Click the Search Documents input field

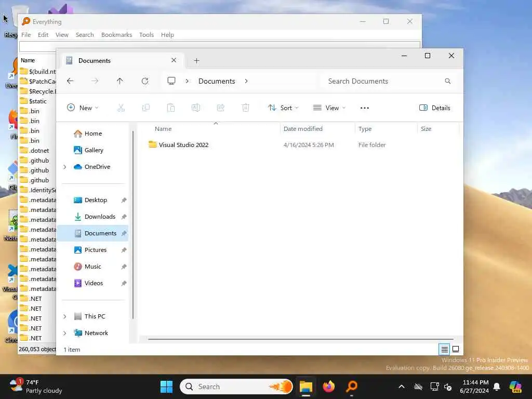(x=383, y=81)
